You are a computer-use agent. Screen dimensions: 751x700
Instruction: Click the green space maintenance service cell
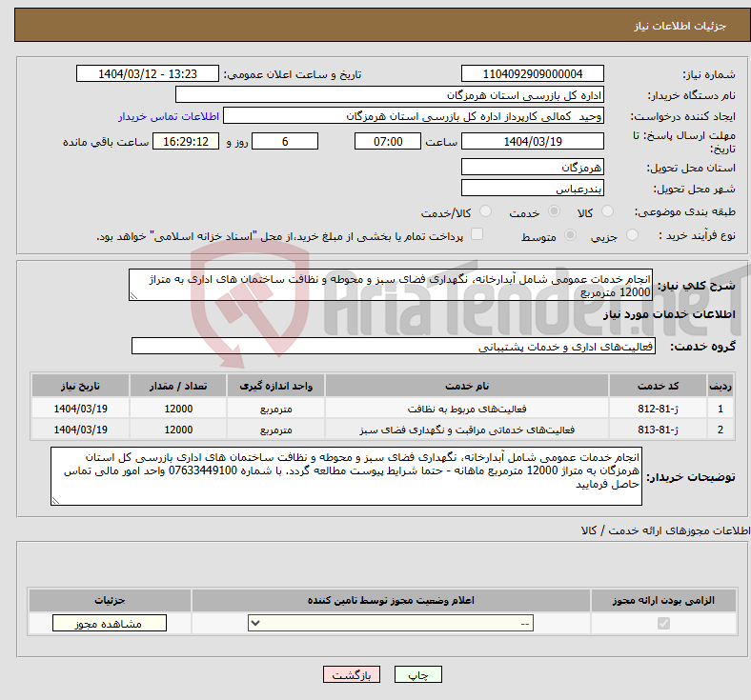pyautogui.click(x=467, y=430)
